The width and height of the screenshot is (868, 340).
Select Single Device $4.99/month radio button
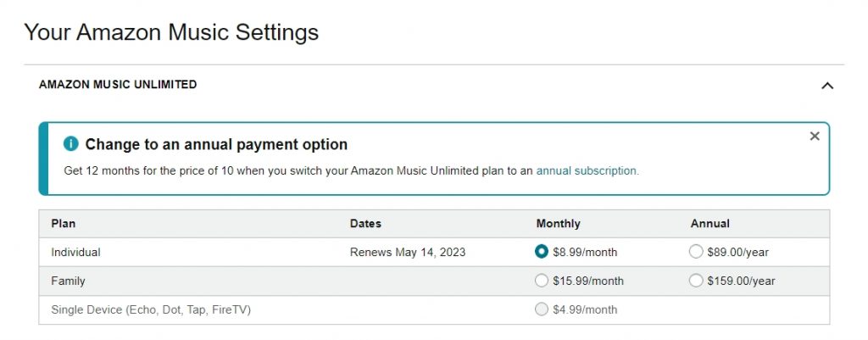tap(542, 309)
